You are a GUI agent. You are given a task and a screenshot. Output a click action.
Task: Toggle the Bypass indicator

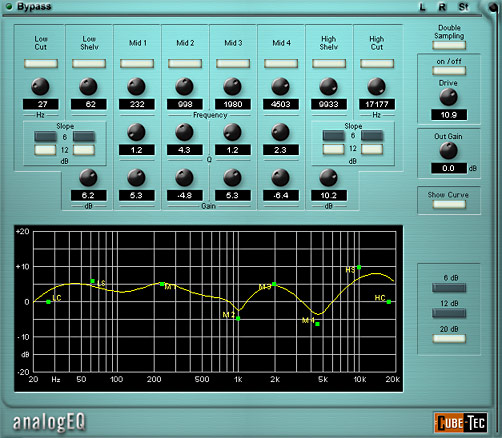coord(9,6)
